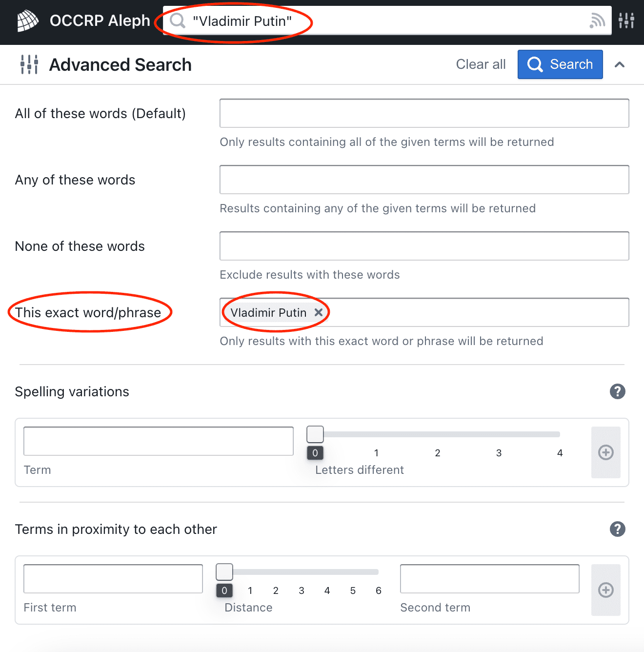
Task: Click the Second term input field
Action: pos(490,579)
